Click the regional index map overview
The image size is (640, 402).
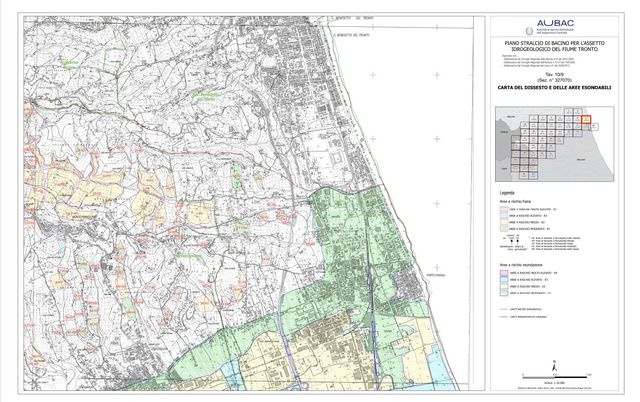(554, 144)
